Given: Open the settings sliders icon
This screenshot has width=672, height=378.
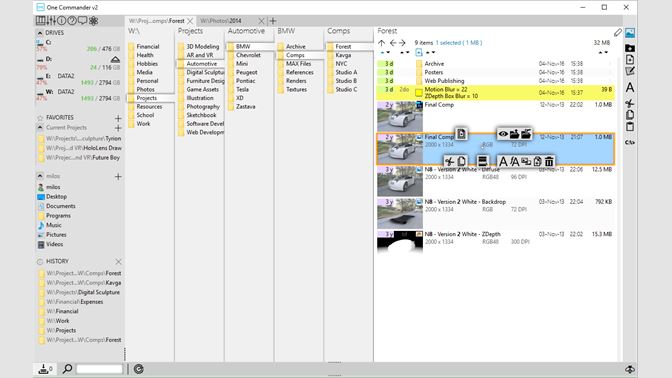Looking at the screenshot, I should click(51, 21).
